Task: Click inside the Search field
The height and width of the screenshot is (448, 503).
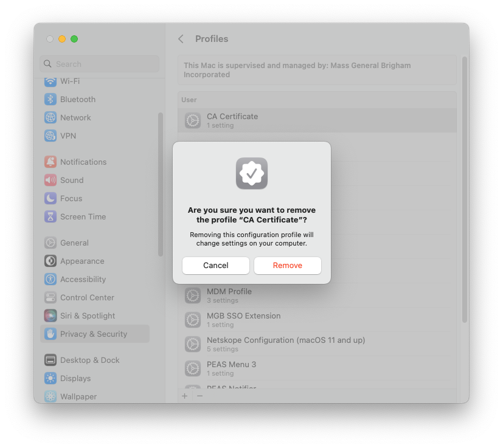Action: (100, 64)
